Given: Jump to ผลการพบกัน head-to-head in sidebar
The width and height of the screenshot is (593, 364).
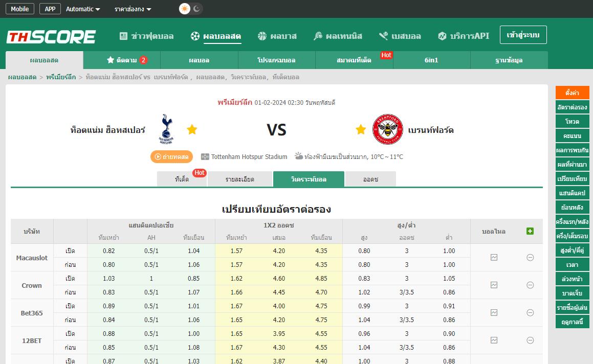Looking at the screenshot, I should 572,150.
